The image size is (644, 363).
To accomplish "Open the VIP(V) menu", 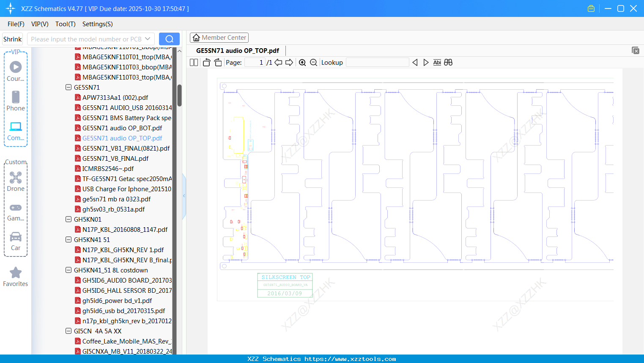I will tap(40, 24).
